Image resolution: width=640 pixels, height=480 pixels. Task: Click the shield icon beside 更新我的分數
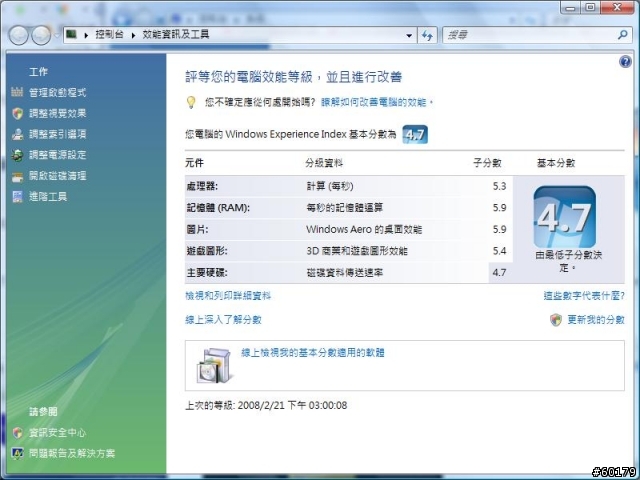pyautogui.click(x=556, y=320)
